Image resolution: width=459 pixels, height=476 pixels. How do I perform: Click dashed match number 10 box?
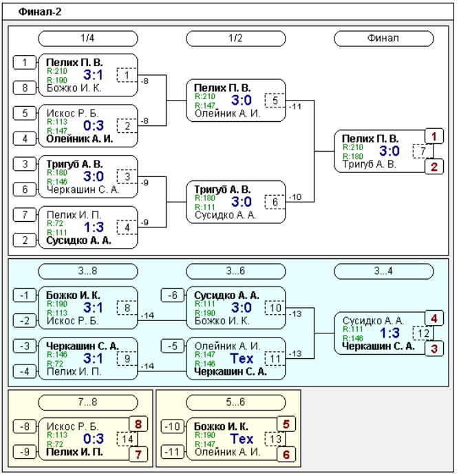click(275, 308)
